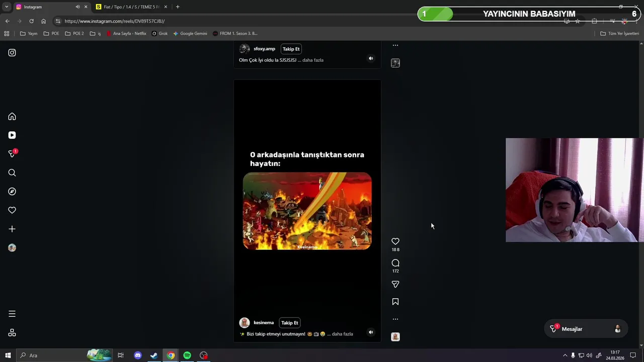644x362 pixels.
Task: Open sfoxy.amp profile picture
Action: click(x=245, y=49)
